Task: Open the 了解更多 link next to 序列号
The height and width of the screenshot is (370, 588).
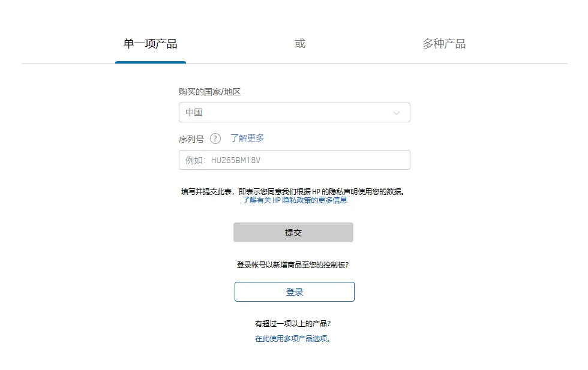Action: (247, 138)
